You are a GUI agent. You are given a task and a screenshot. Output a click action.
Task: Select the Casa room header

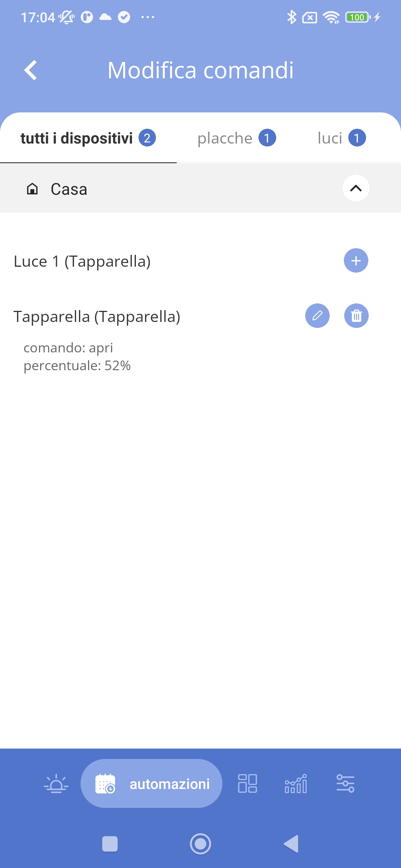coord(200,188)
